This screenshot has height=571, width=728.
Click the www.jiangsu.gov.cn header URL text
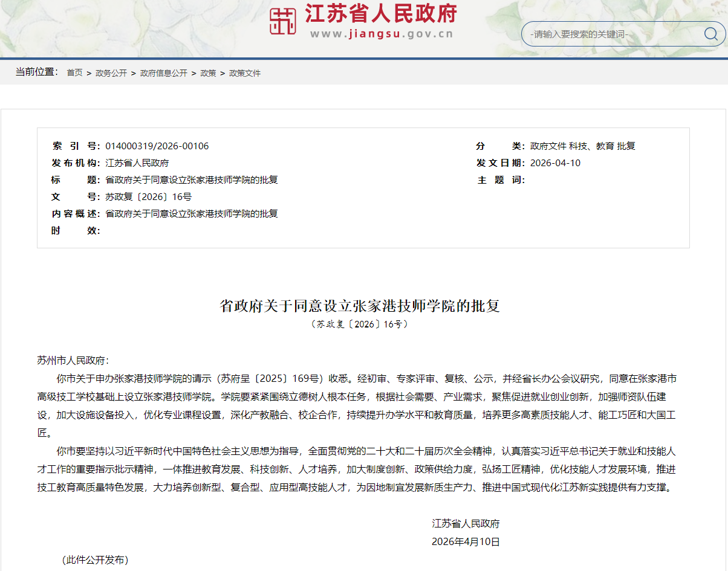[382, 34]
